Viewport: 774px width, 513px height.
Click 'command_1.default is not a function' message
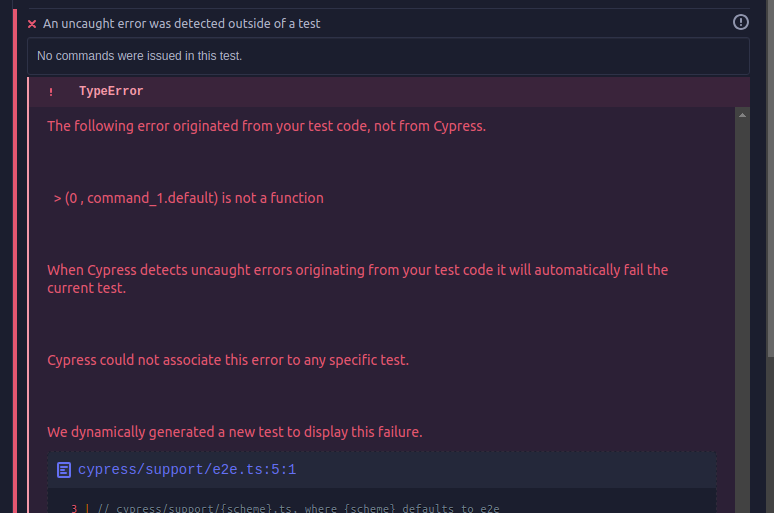(189, 198)
